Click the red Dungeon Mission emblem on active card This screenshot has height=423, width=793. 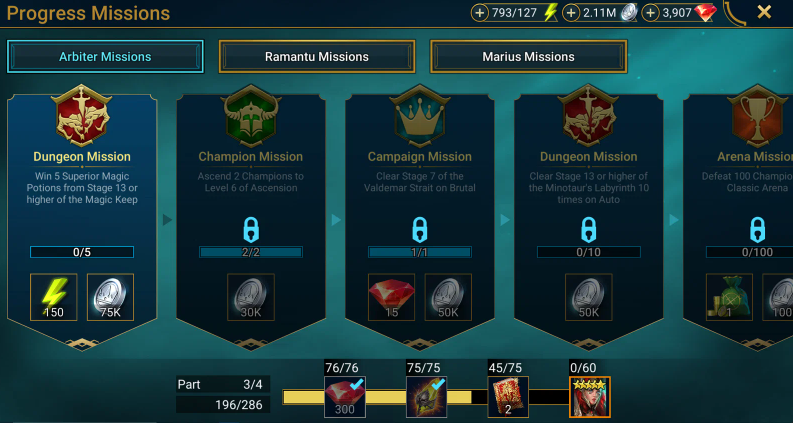81,116
